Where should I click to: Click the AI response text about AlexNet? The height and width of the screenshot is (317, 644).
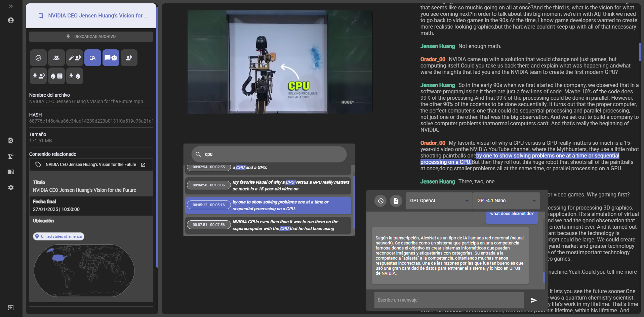(450, 256)
